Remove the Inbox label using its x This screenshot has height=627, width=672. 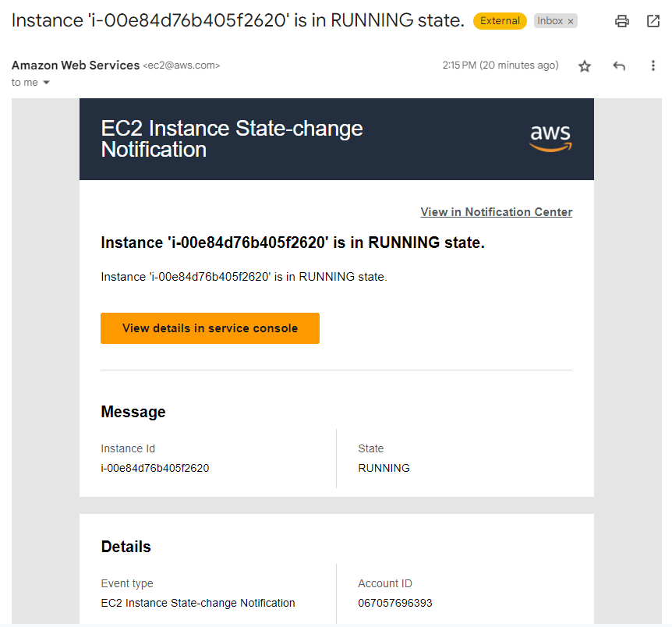571,21
